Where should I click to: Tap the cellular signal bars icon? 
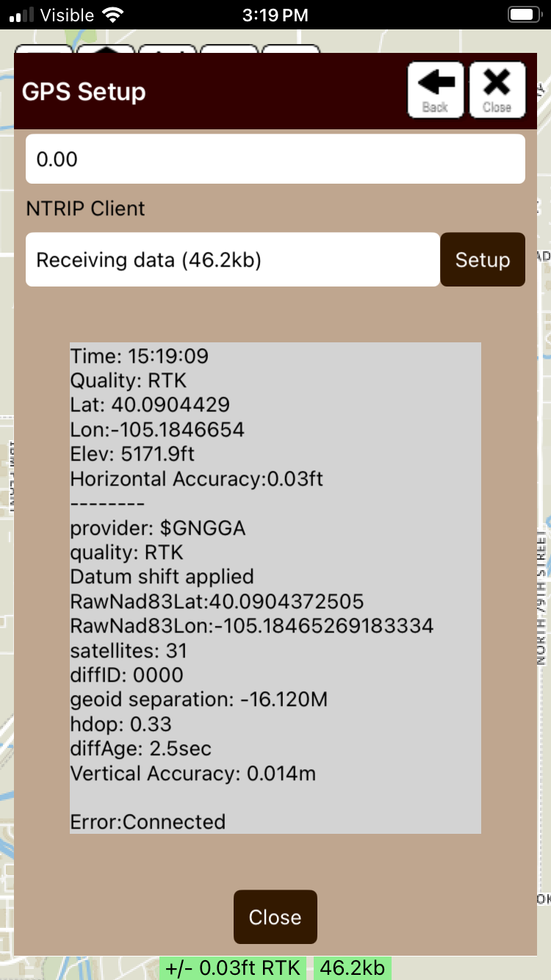coord(22,15)
